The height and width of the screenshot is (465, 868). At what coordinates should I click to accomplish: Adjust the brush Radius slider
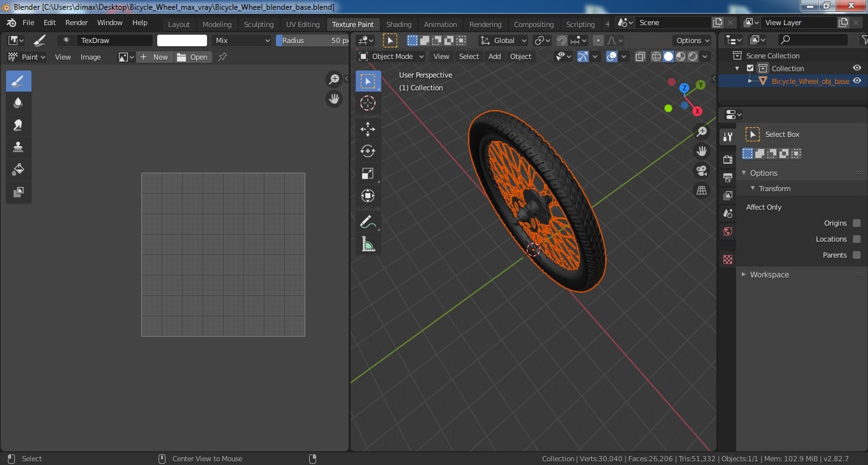pos(312,40)
